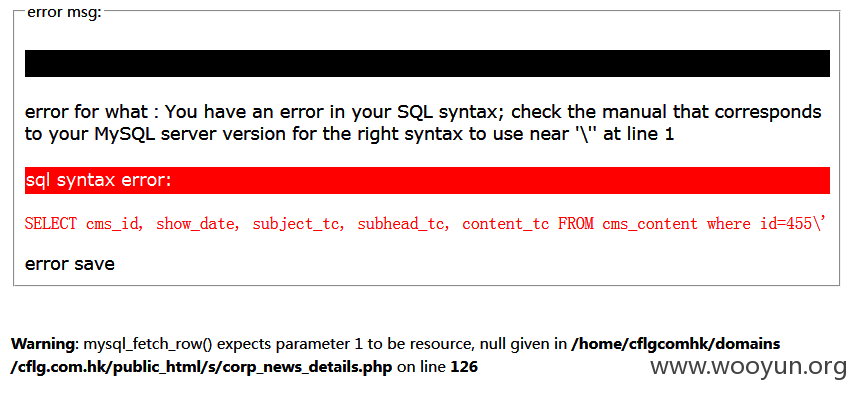Click 'where id=455' in the query
Viewport: 856px width, 395px height.
coord(759,224)
